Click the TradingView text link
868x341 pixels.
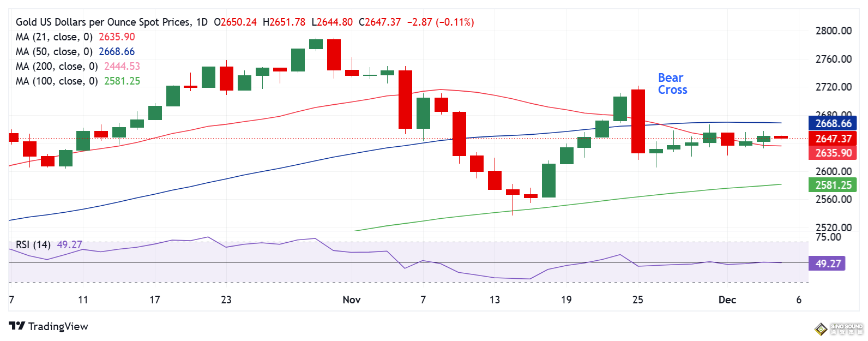[58, 326]
